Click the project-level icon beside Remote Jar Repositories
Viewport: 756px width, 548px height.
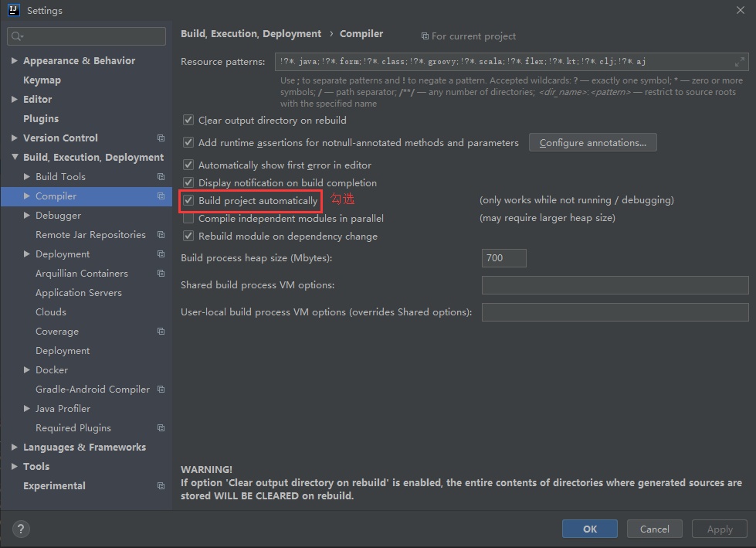(x=161, y=234)
